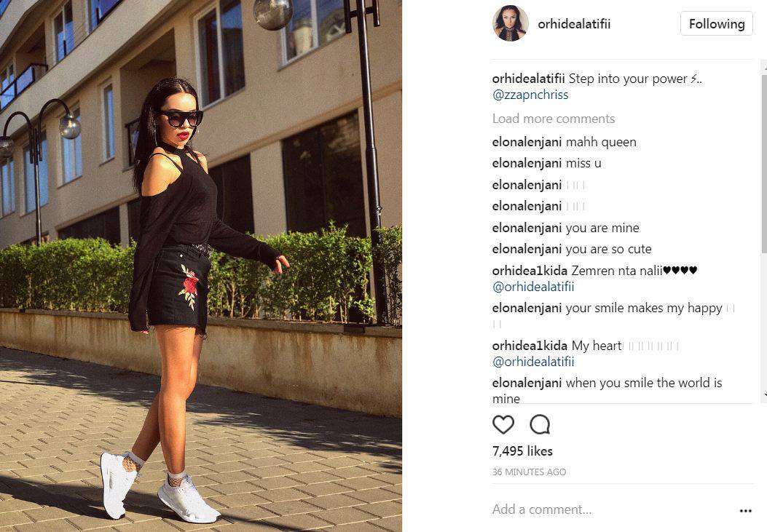The height and width of the screenshot is (532, 767).
Task: Open the three-dots more options menu
Action: [x=745, y=511]
